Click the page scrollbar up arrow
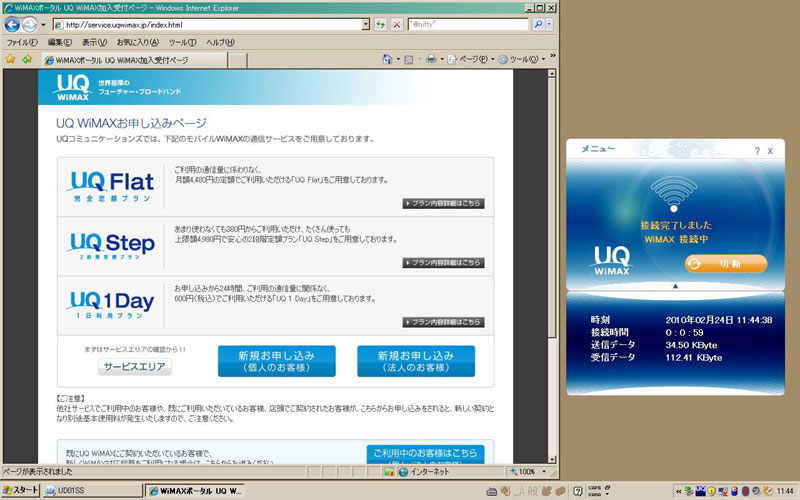The image size is (800, 500). [552, 74]
